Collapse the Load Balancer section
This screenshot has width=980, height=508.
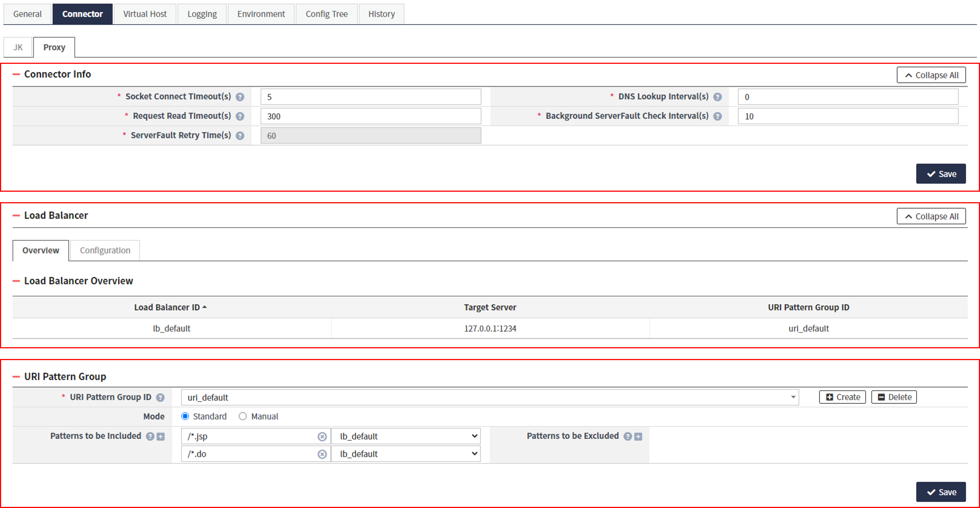coord(16,215)
